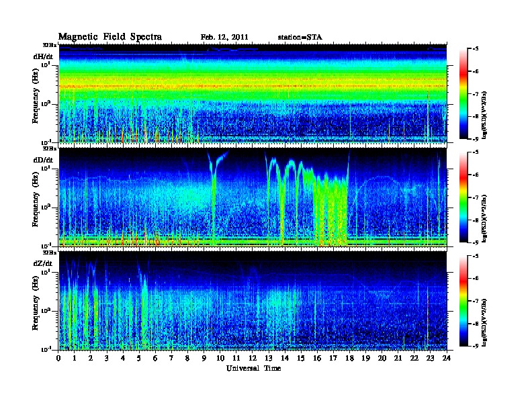
Task: Click the 10¹ tick label of dD/dt panel
Action: pyautogui.click(x=46, y=168)
